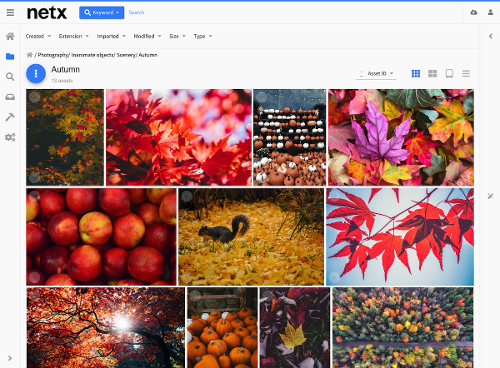Screen dimensions: 500x368
Task: Click the cloud upload icon
Action: [x=474, y=13]
